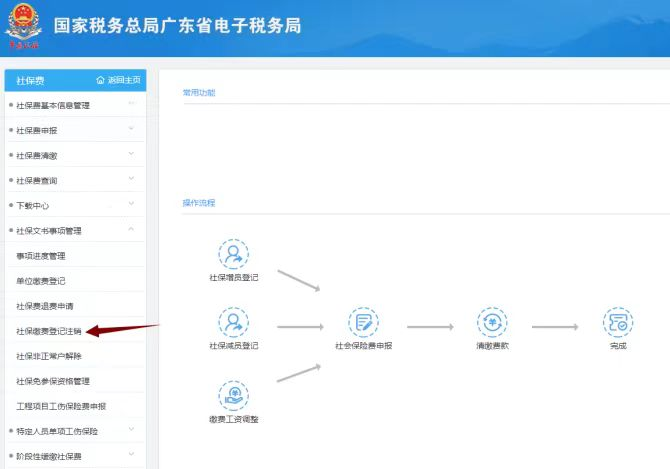Open the 社会保险费申报 flow icon
Viewport: 670px width, 469px height.
click(x=363, y=322)
